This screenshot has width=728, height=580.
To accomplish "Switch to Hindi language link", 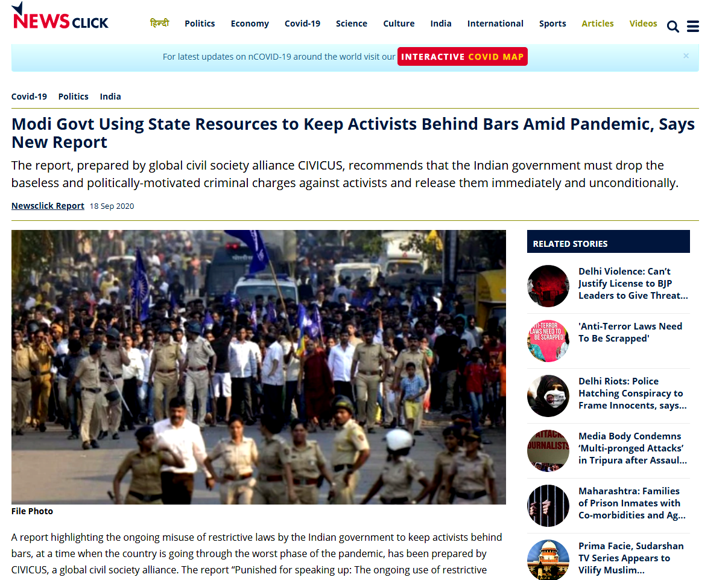I will (x=159, y=23).
